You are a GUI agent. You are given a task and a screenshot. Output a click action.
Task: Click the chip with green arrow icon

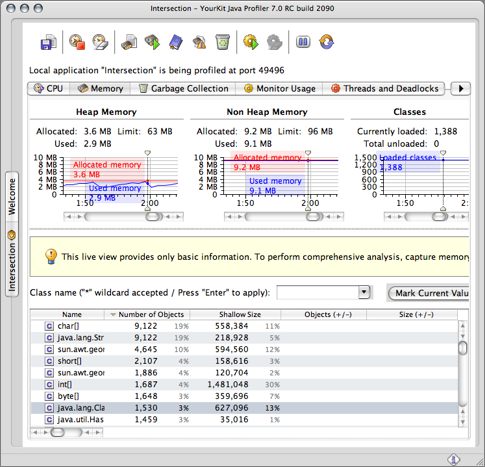(152, 42)
